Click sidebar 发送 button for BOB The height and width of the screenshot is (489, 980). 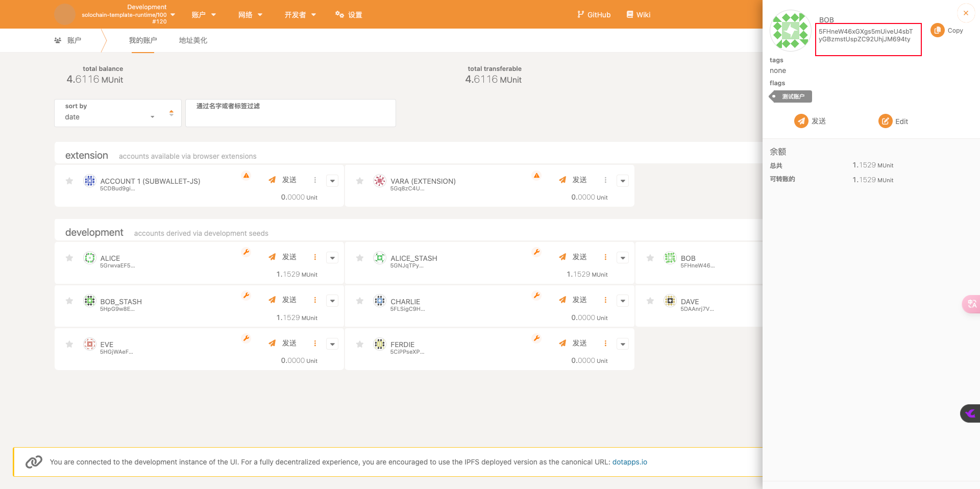[810, 121]
